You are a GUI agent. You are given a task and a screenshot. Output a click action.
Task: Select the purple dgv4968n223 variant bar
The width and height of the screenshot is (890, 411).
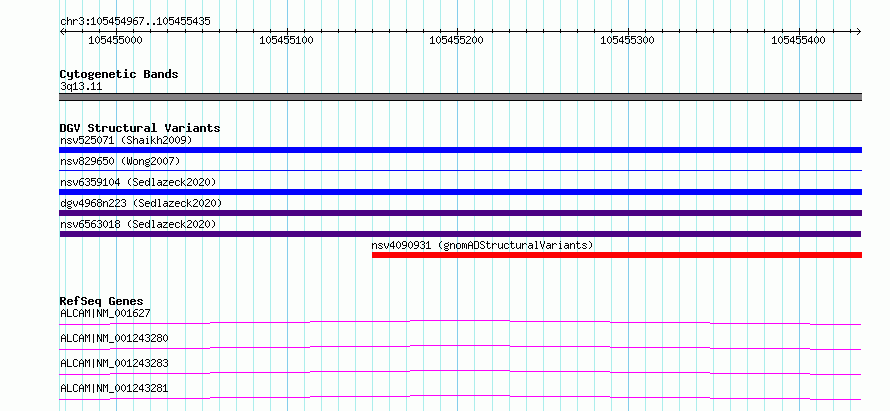460,213
